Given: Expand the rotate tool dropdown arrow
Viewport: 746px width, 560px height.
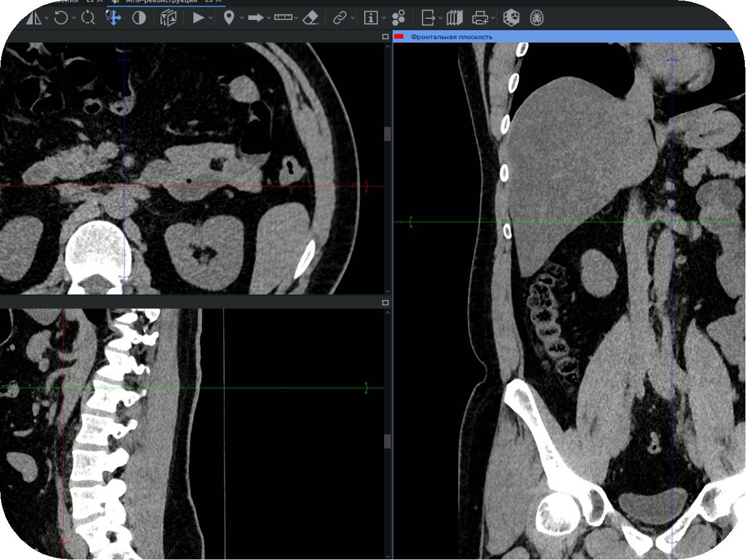Looking at the screenshot, I should point(74,18).
